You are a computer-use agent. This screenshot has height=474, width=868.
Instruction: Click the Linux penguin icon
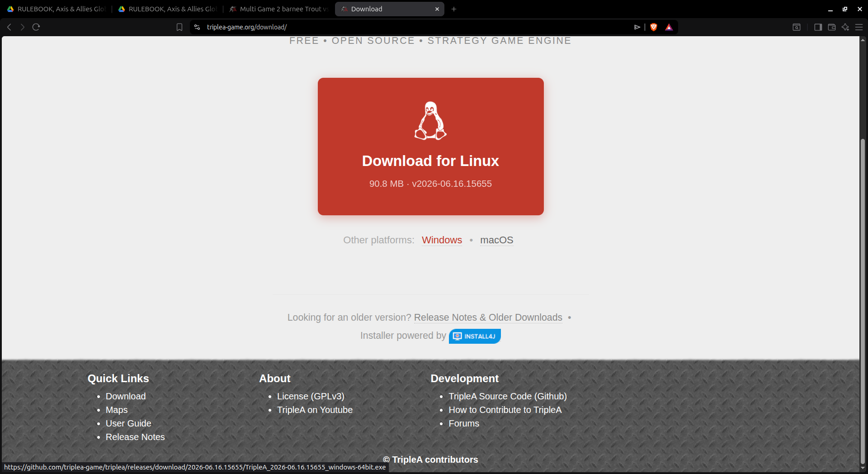430,121
